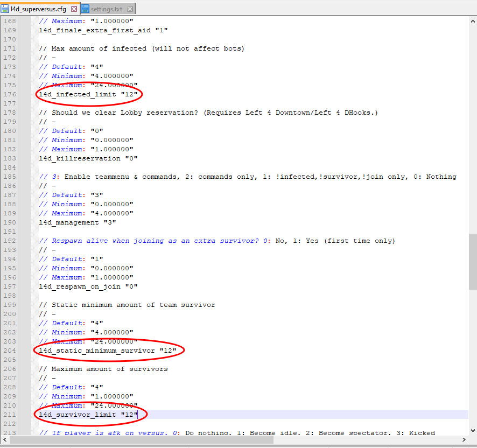Click line number 204 in the margin
Viewport: 477px width, 448px height.
[x=10, y=351]
